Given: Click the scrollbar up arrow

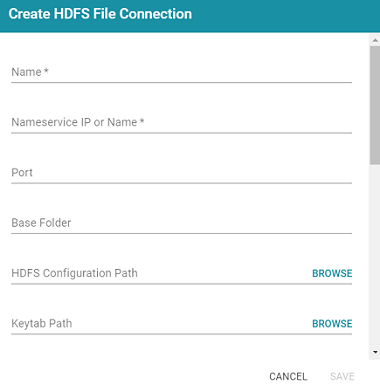Looking at the screenshot, I should [x=375, y=40].
